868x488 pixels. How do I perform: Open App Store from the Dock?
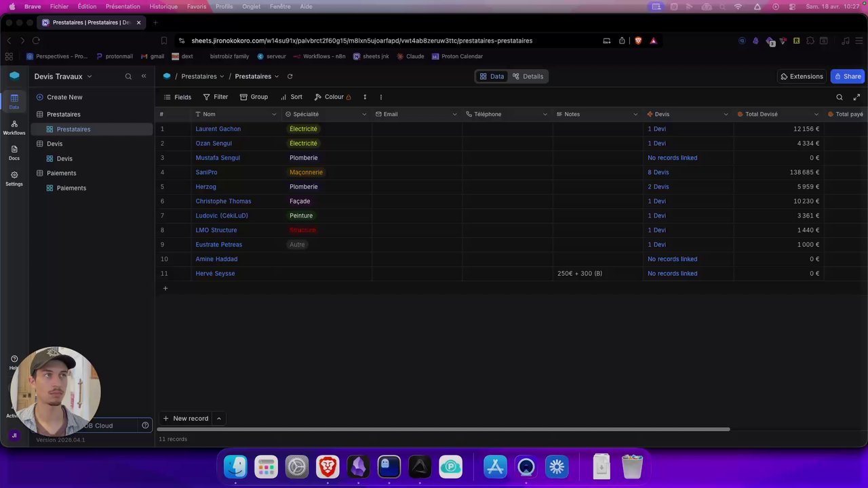pyautogui.click(x=495, y=466)
